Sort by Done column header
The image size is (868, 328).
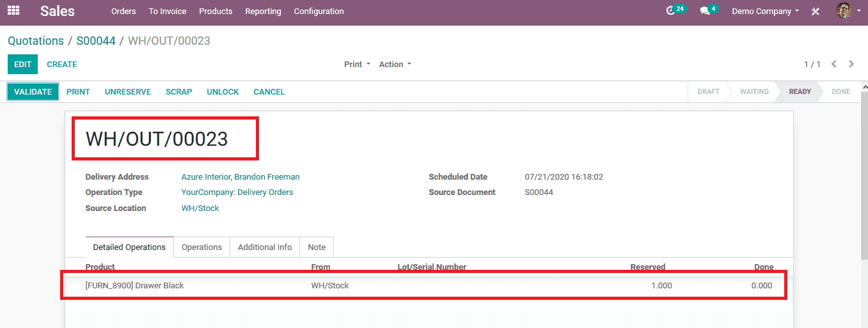click(x=764, y=267)
